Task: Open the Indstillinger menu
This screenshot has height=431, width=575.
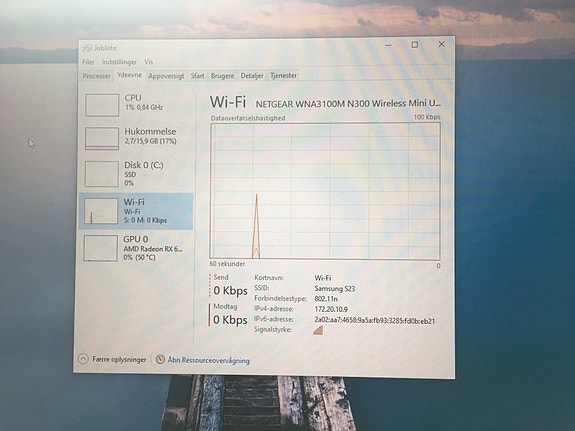Action: coord(119,62)
